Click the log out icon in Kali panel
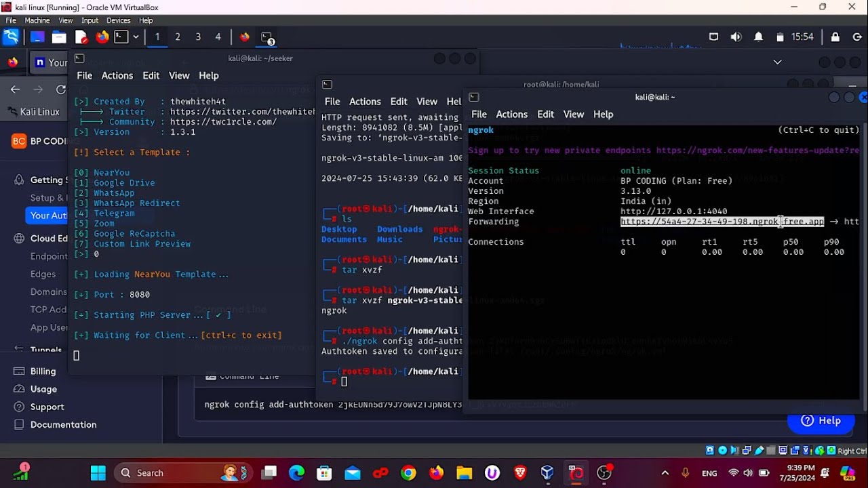868x488 pixels. pyautogui.click(x=858, y=37)
